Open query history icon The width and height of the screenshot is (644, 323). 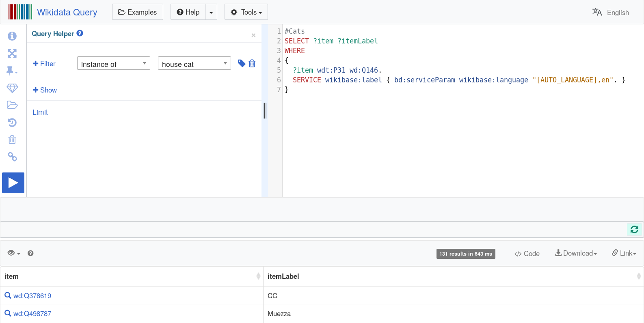(12, 122)
